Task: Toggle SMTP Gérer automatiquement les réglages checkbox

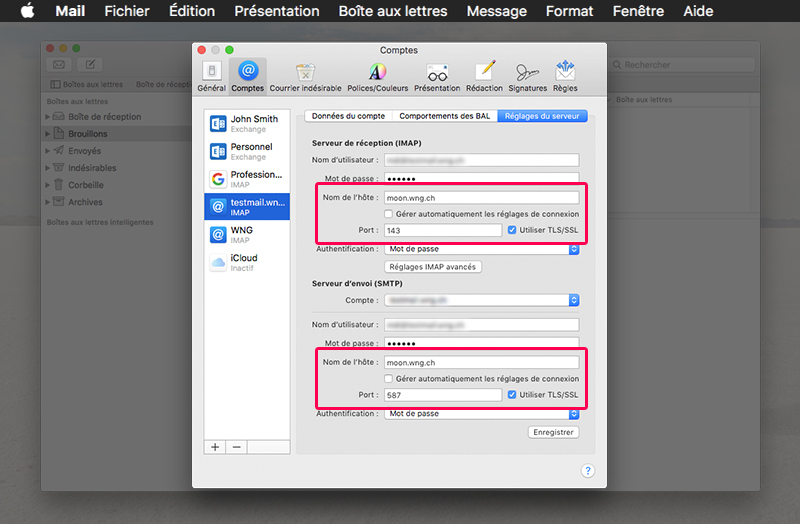Action: click(388, 379)
